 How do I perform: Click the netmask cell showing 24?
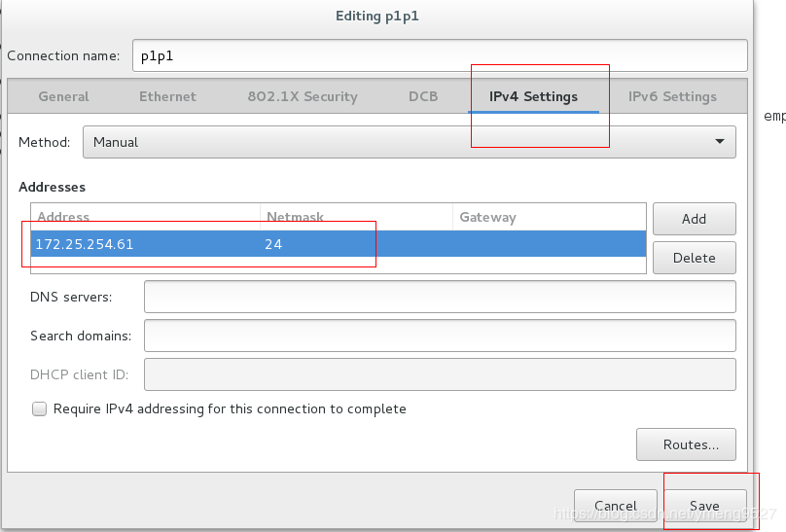click(x=273, y=244)
